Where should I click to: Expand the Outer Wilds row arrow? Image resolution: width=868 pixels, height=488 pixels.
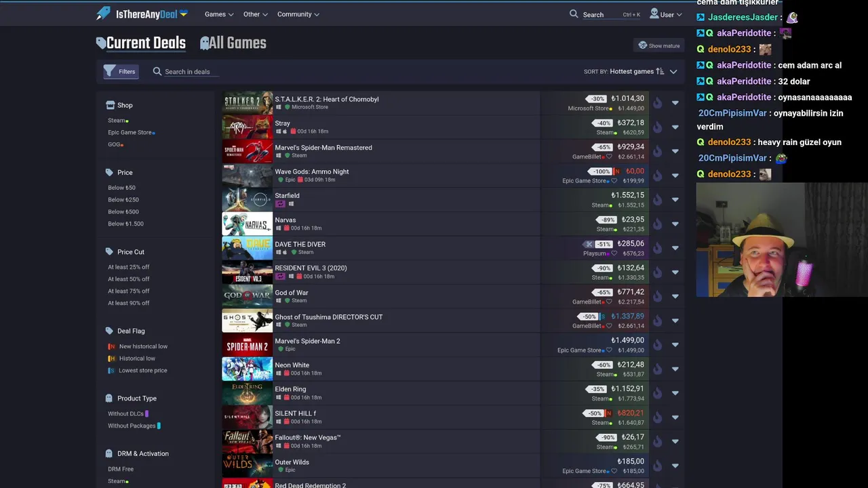click(675, 466)
